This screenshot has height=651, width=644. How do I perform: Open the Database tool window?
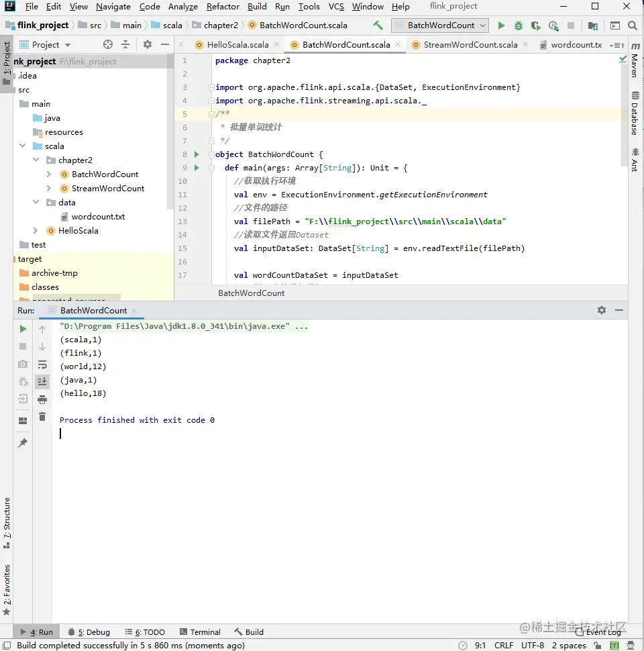click(635, 113)
